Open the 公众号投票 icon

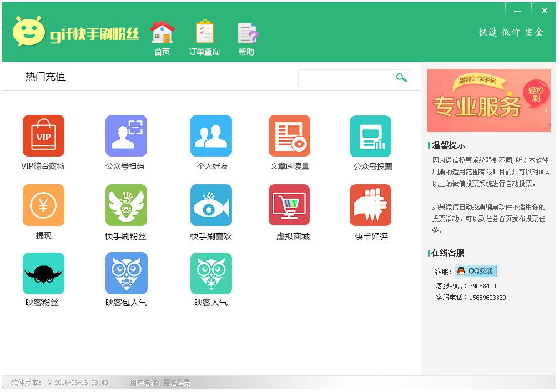(x=370, y=136)
